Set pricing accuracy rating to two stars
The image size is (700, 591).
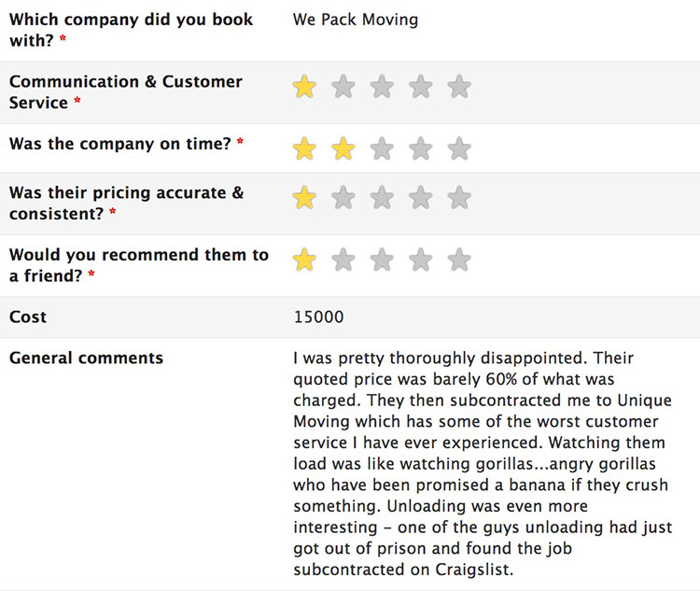[x=343, y=197]
